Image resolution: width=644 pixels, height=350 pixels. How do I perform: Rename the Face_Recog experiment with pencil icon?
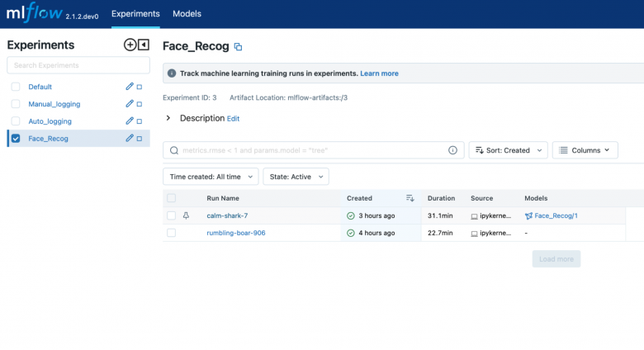coord(130,138)
